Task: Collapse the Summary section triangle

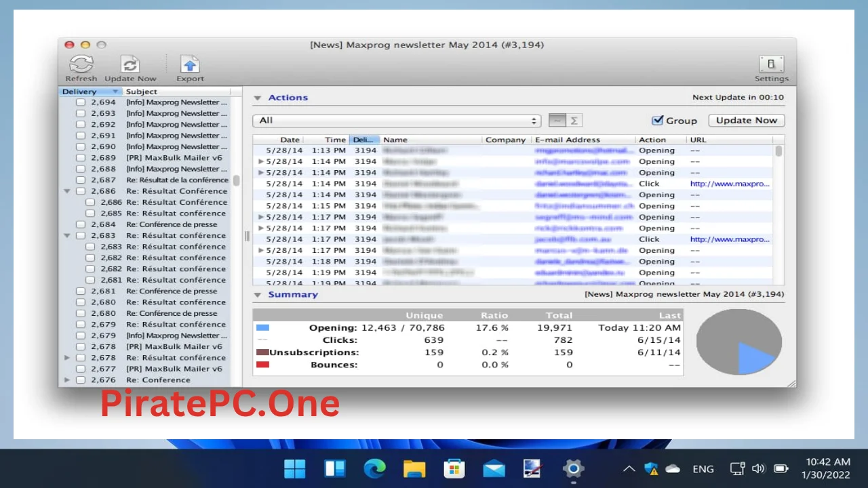Action: click(258, 295)
